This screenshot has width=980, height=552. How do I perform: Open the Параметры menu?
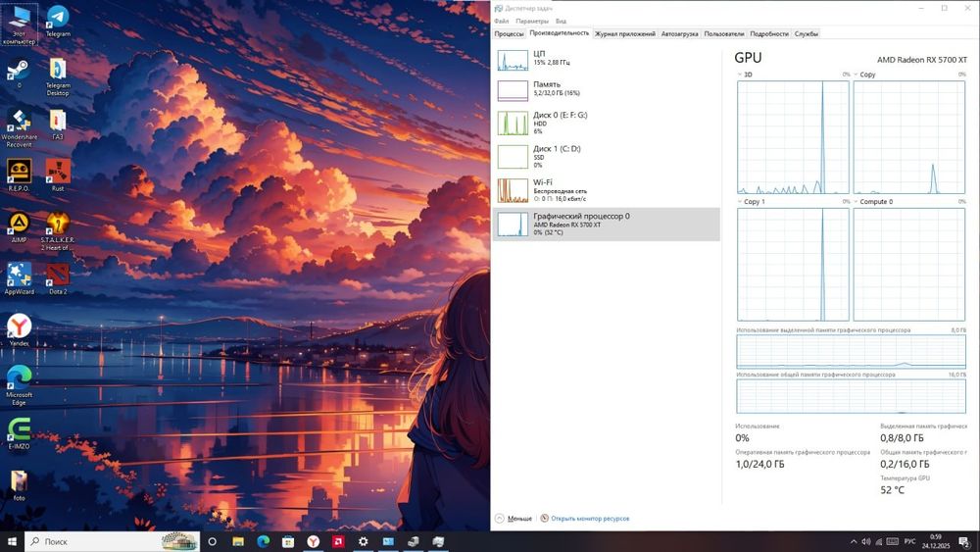(x=532, y=21)
